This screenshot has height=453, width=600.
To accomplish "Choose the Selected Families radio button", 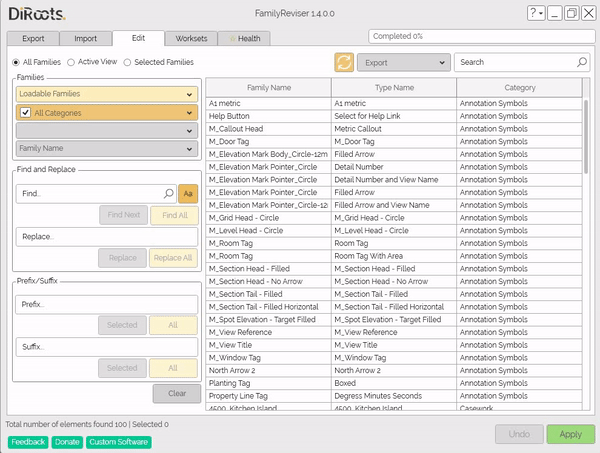I will point(126,62).
